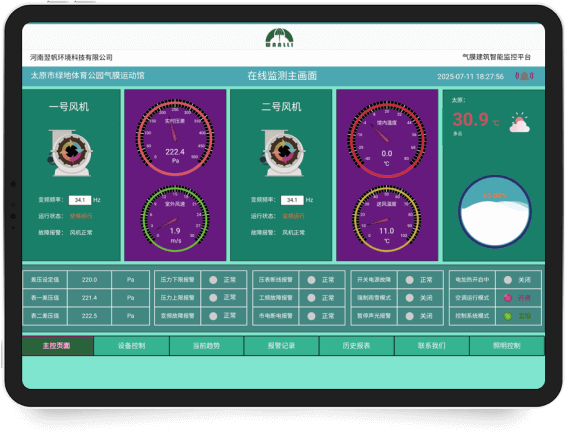Click the 实时压差 pressure gauge
The height and width of the screenshot is (433, 566).
pyautogui.click(x=175, y=137)
